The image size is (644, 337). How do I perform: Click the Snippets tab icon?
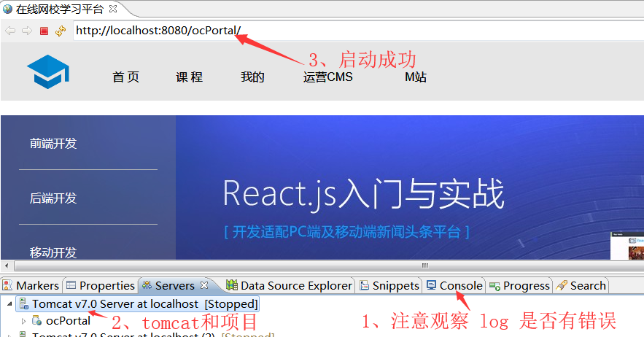click(365, 285)
